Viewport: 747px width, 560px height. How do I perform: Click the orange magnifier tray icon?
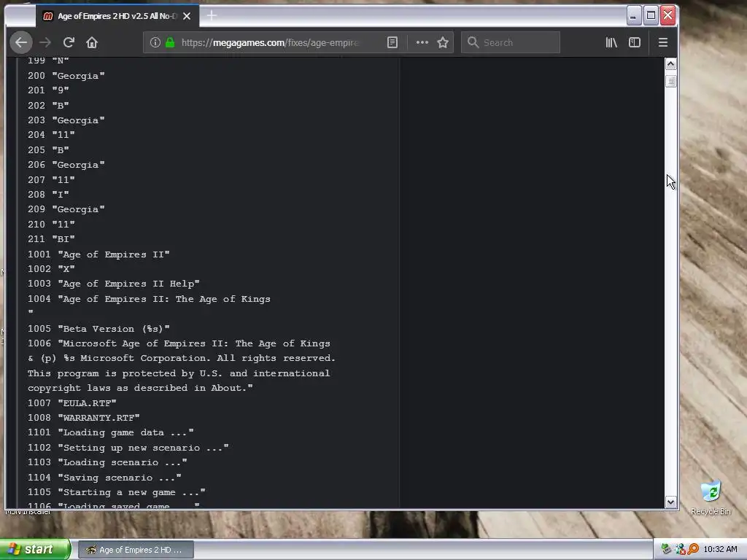click(693, 549)
